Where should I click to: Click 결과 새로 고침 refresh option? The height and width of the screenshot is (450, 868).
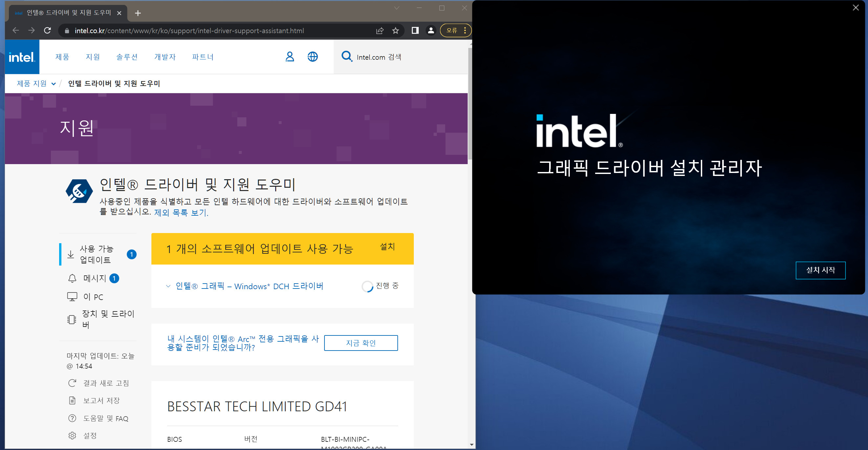click(x=99, y=383)
